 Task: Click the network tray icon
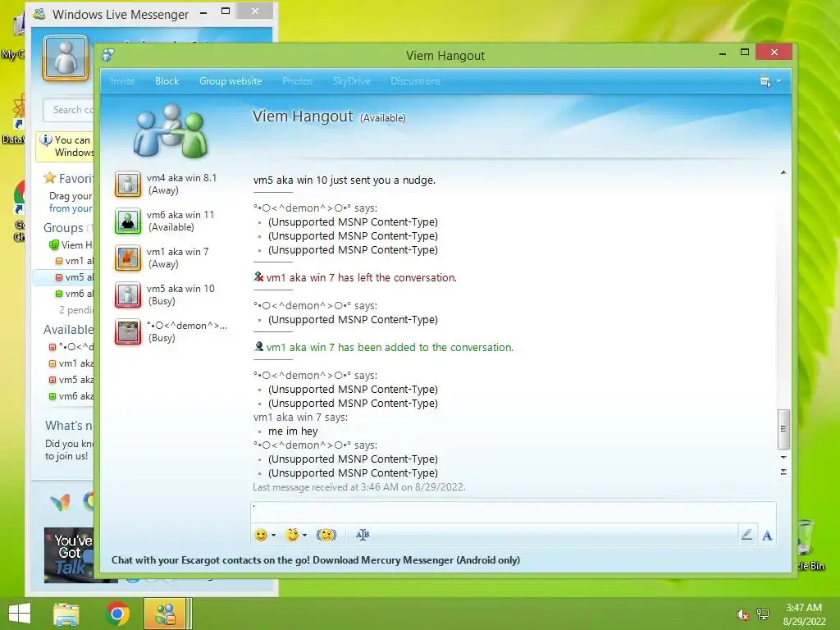point(763,614)
